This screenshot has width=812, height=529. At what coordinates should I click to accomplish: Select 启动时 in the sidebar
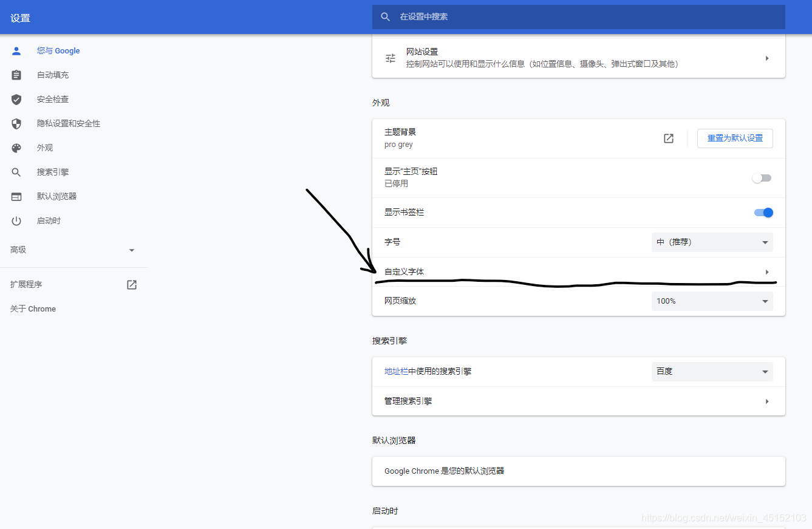(49, 221)
